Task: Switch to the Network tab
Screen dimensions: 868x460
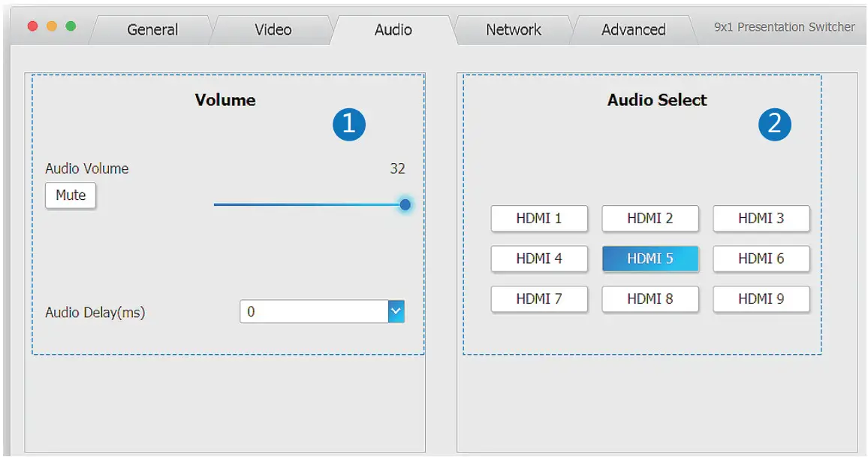Action: tap(512, 30)
